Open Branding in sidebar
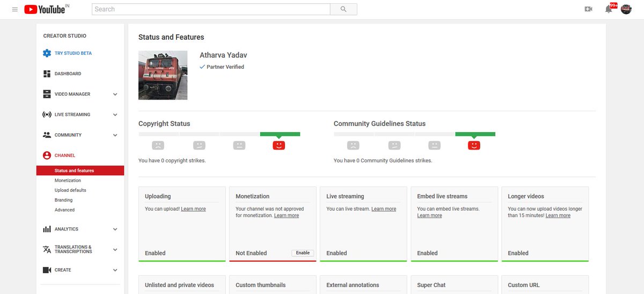 tap(63, 200)
